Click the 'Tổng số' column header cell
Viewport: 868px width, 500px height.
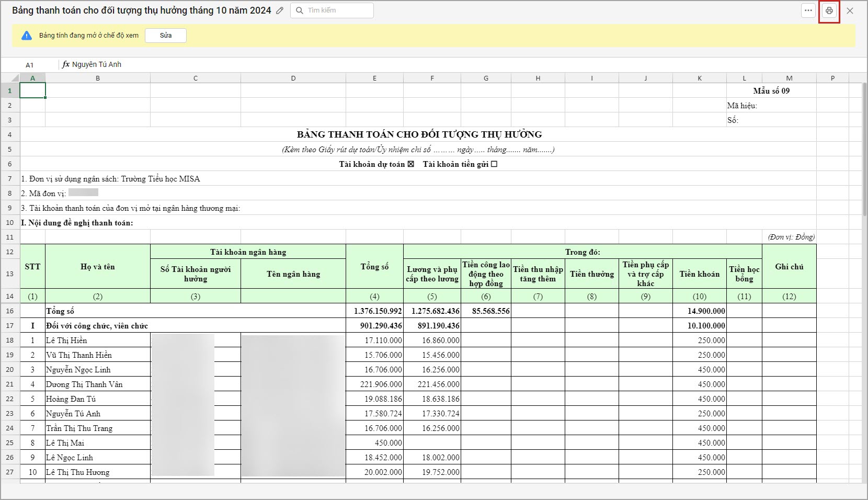pos(374,266)
